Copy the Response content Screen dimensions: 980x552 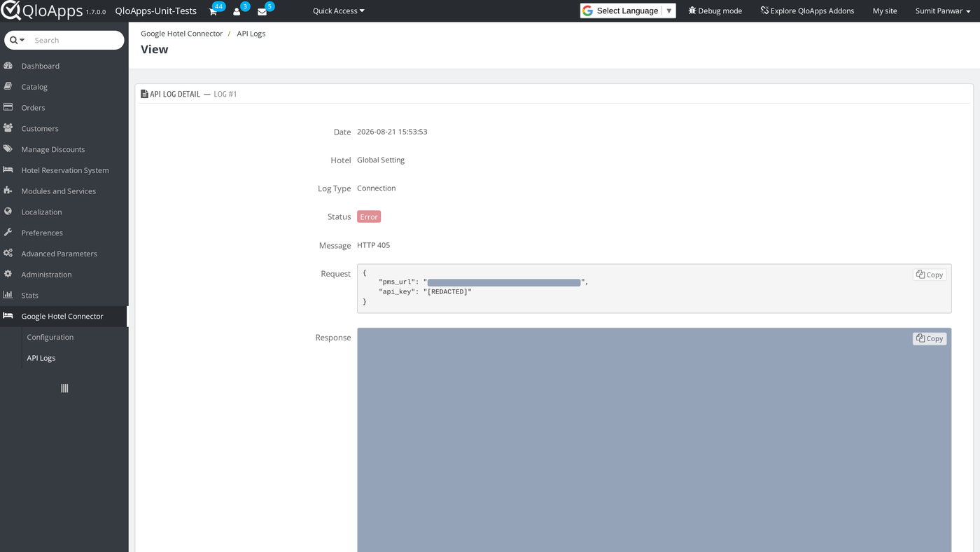click(930, 338)
